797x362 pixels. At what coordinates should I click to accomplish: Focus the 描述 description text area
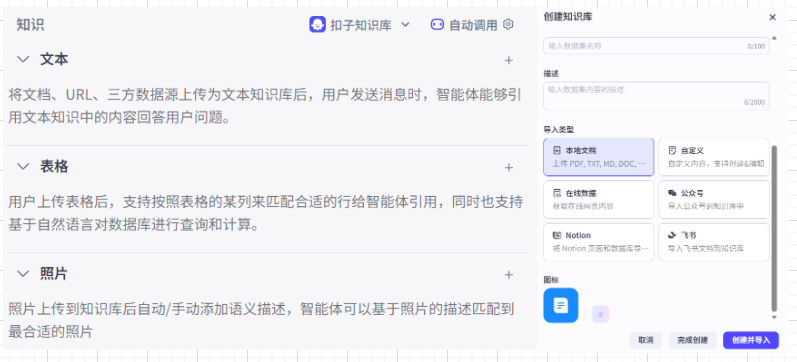pos(656,96)
